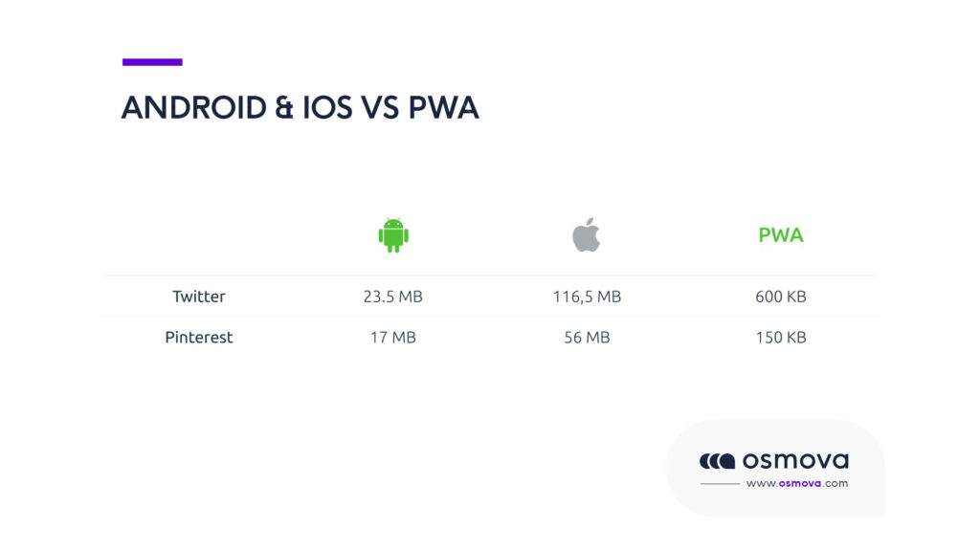This screenshot has width=980, height=551.
Task: Click the 56 MB Pinterest iOS value
Action: tap(587, 338)
